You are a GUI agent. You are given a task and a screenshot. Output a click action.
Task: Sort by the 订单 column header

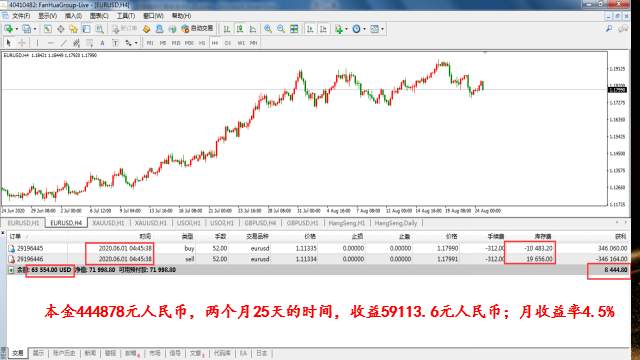point(15,236)
